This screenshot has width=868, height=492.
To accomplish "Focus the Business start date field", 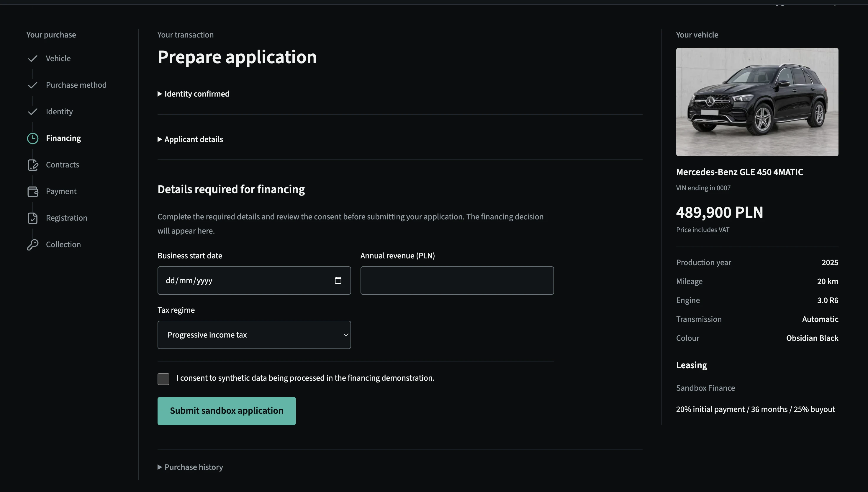I will (254, 281).
